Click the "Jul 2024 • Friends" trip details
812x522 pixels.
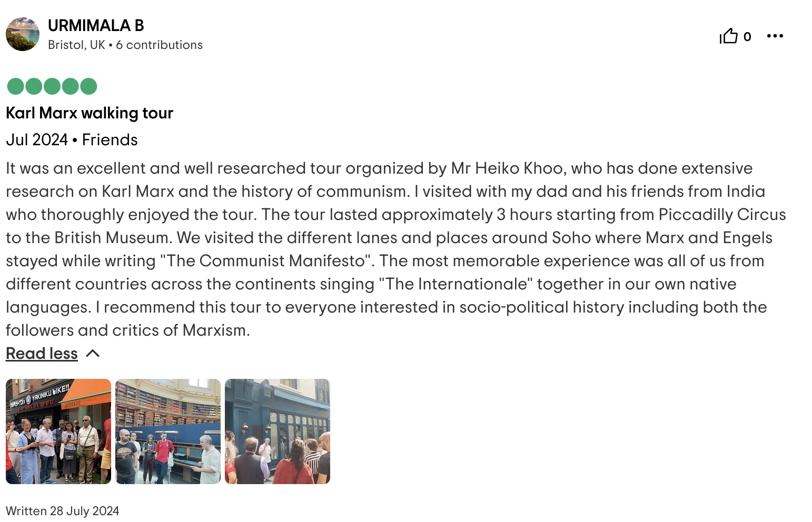point(72,140)
